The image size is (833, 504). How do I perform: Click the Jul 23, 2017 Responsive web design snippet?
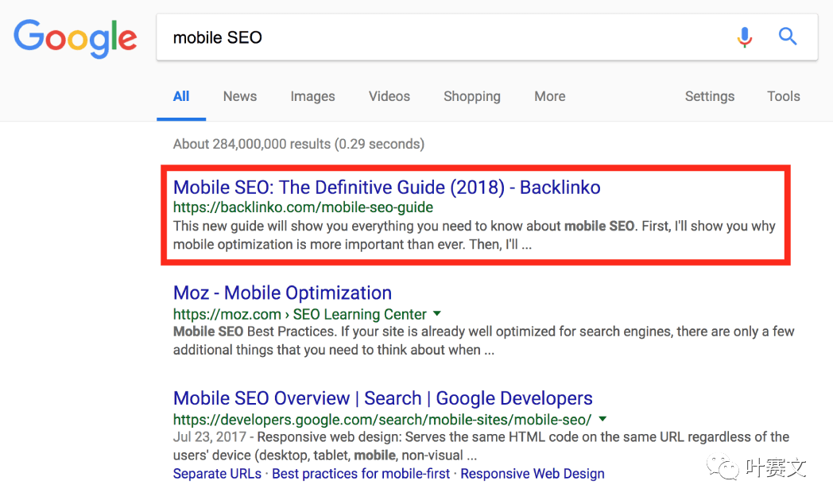[x=481, y=446]
